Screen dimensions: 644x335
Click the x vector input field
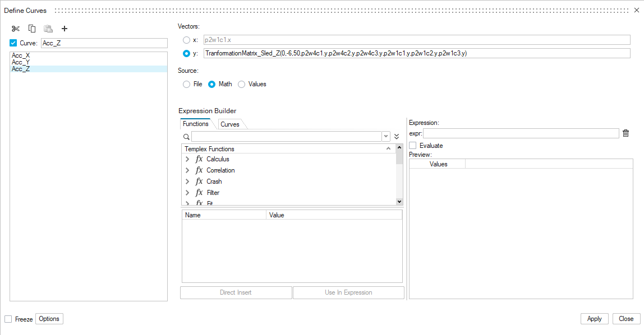coord(417,40)
